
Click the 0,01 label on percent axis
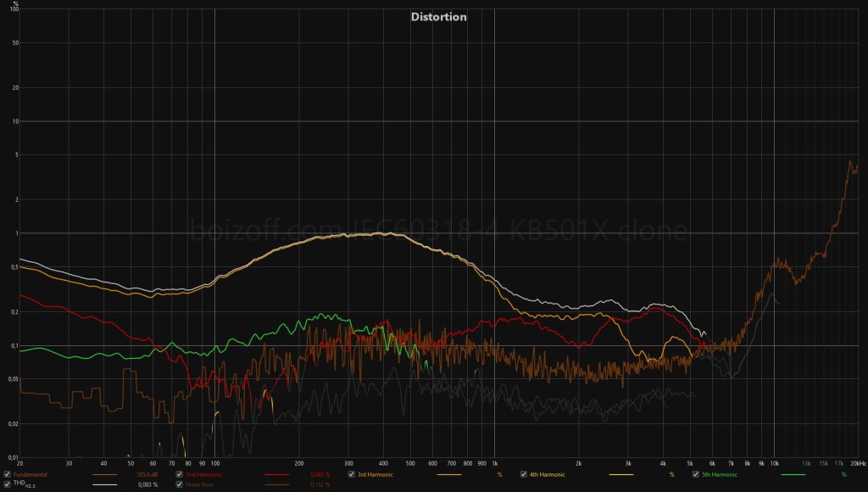point(15,457)
